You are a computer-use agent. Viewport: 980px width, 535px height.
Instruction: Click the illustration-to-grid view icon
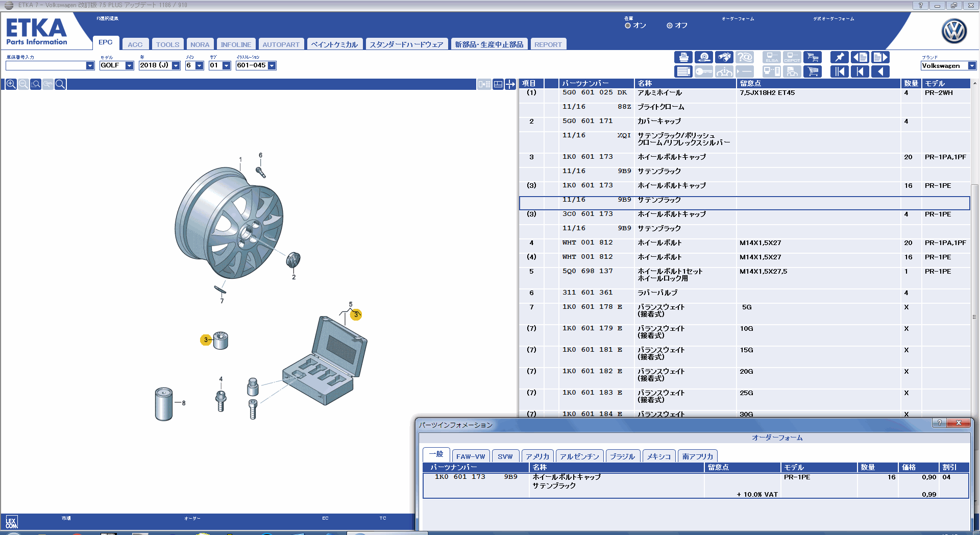[x=484, y=84]
